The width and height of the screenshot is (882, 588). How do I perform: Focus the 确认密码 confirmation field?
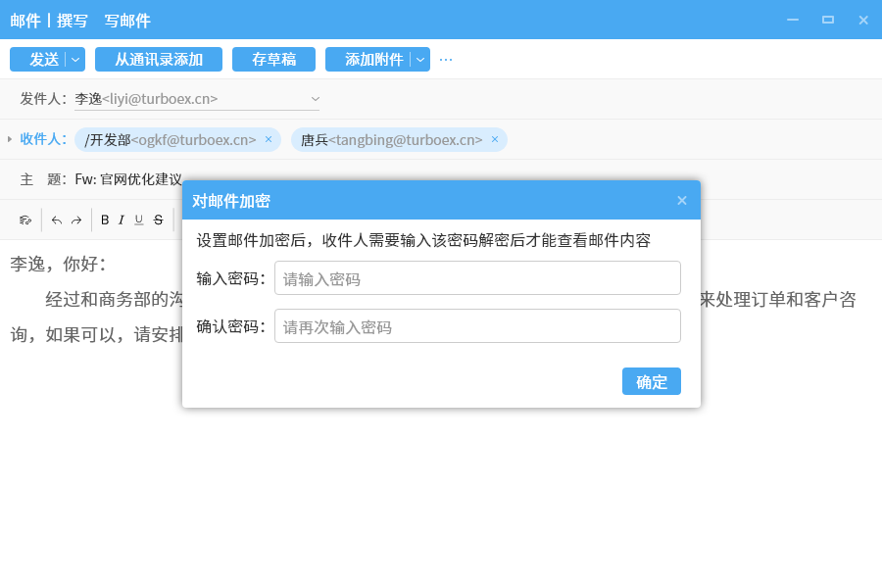coord(477,326)
